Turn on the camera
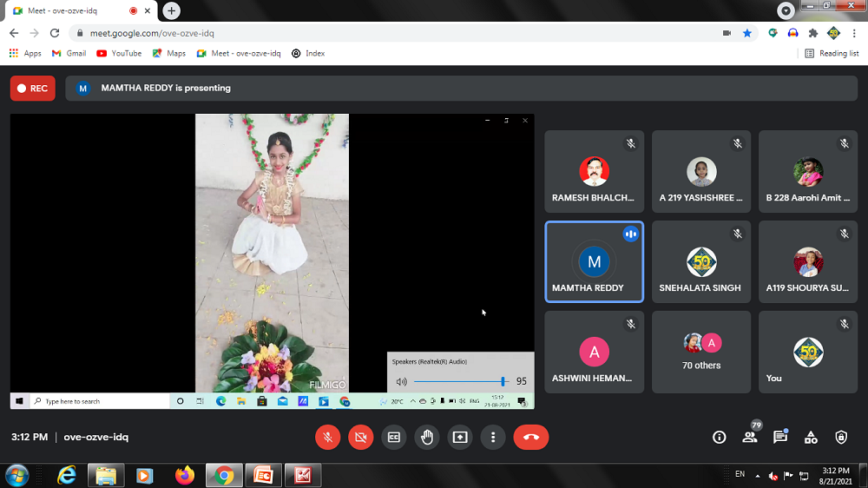868x488 pixels. 360,438
